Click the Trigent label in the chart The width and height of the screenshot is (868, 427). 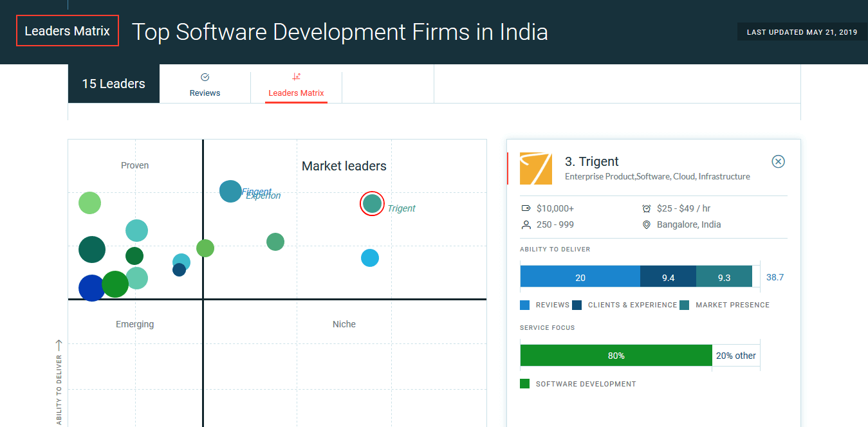[402, 208]
